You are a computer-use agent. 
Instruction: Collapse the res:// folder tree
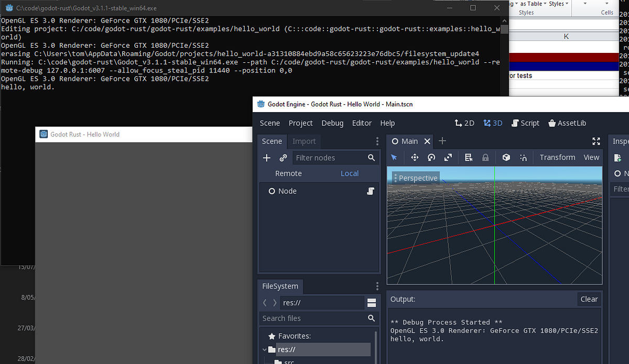[264, 349]
